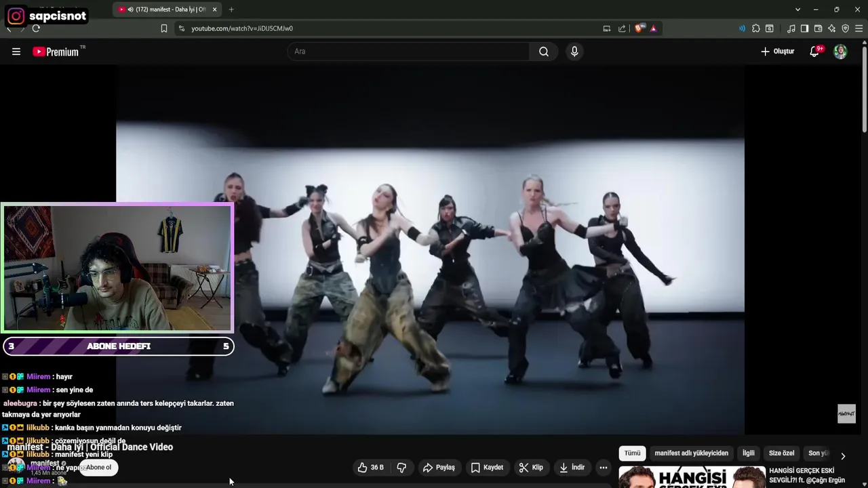
Task: Open browser extensions puzzle icon
Action: click(756, 28)
